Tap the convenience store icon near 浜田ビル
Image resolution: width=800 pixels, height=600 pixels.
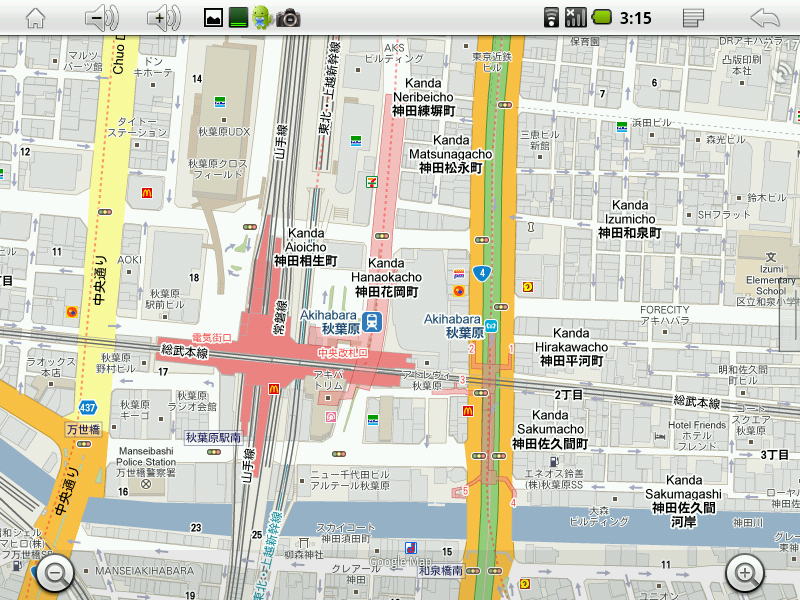(621, 127)
